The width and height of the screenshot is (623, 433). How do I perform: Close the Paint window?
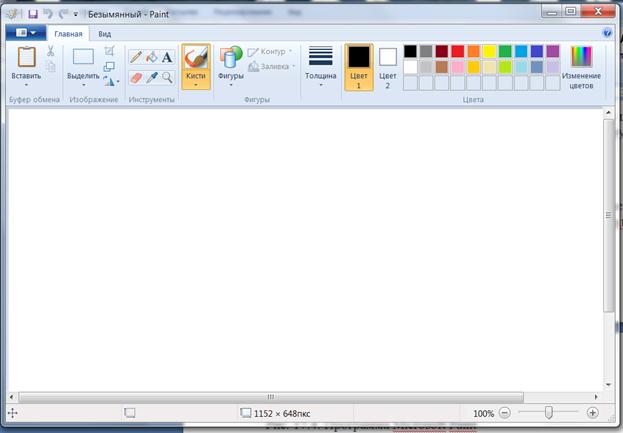pos(598,12)
